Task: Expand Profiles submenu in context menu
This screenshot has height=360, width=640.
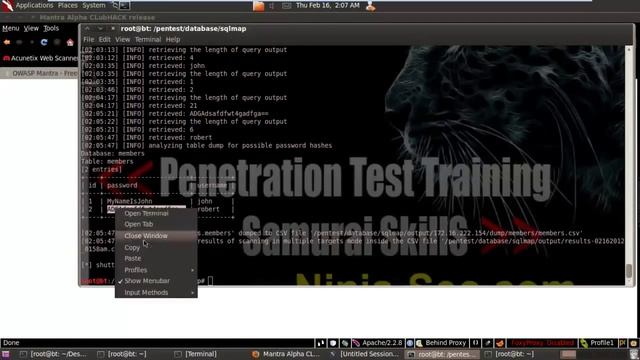Action: (x=156, y=270)
